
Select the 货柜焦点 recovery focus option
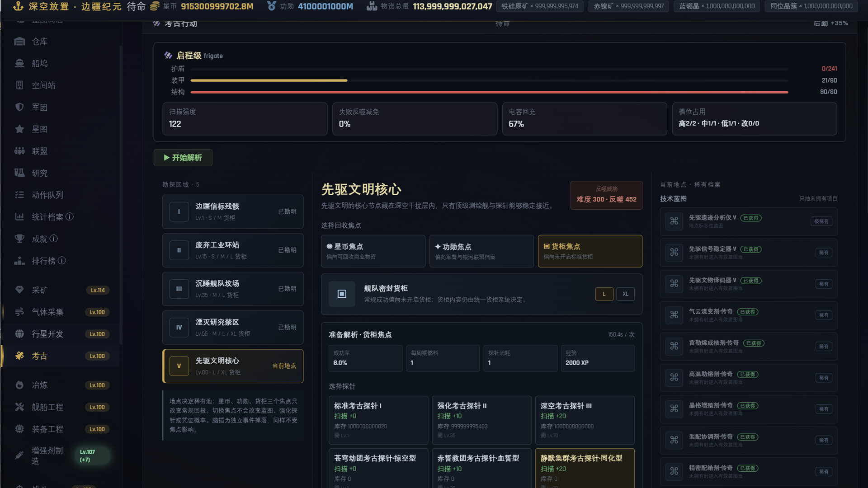590,251
